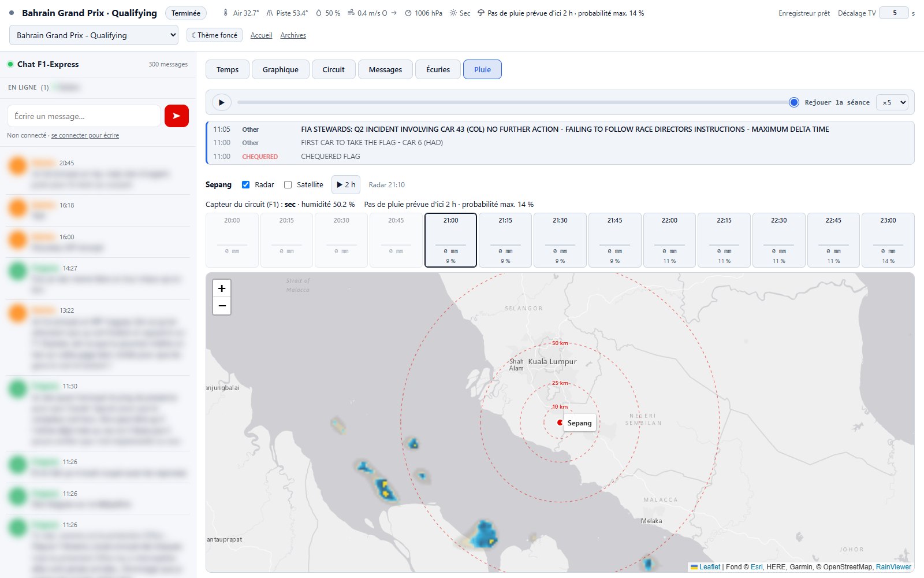Click in the chat message input field

(x=84, y=116)
